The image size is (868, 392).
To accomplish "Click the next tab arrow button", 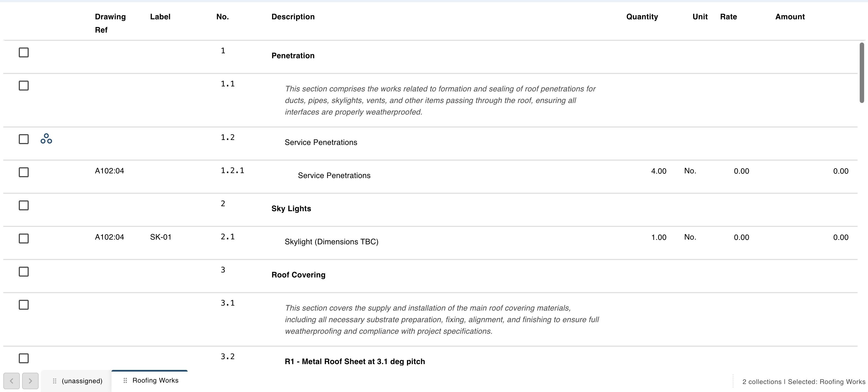I will click(30, 381).
